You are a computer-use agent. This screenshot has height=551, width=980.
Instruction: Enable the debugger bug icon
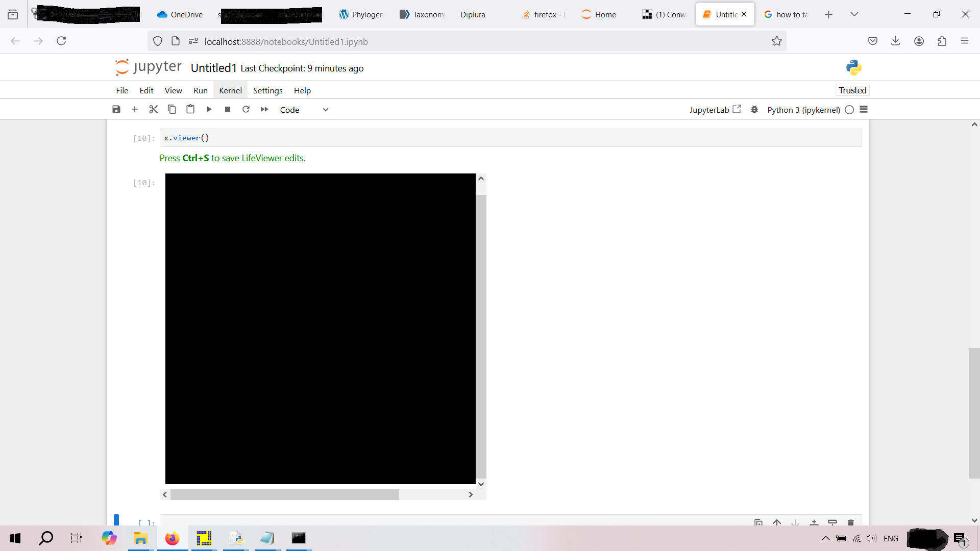coord(754,110)
